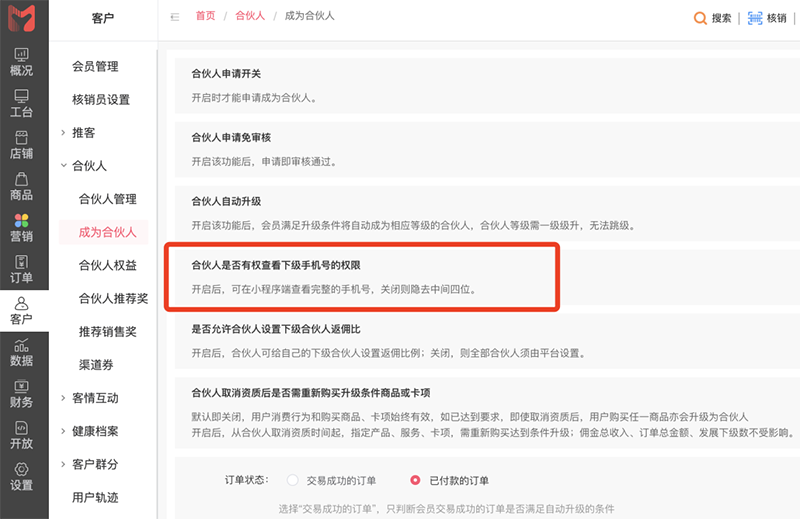Viewport: 800px width, 519px height.
Task: Open the 商品 products section
Action: click(21, 187)
